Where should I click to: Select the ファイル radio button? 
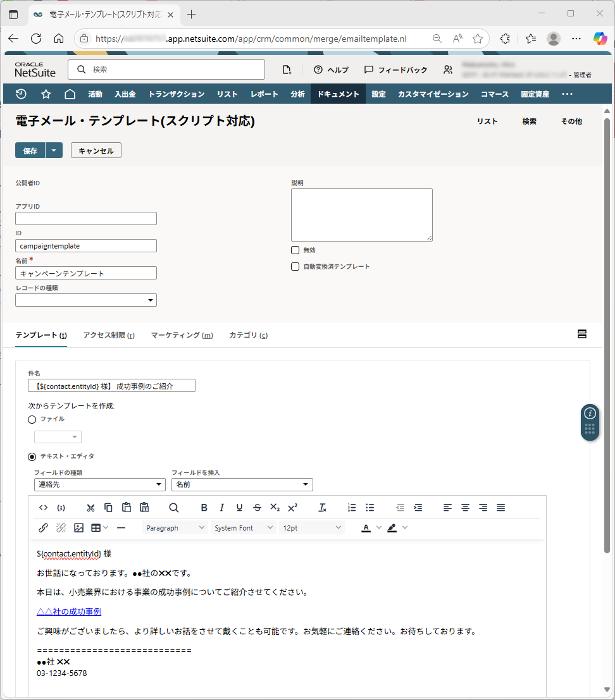tap(32, 420)
